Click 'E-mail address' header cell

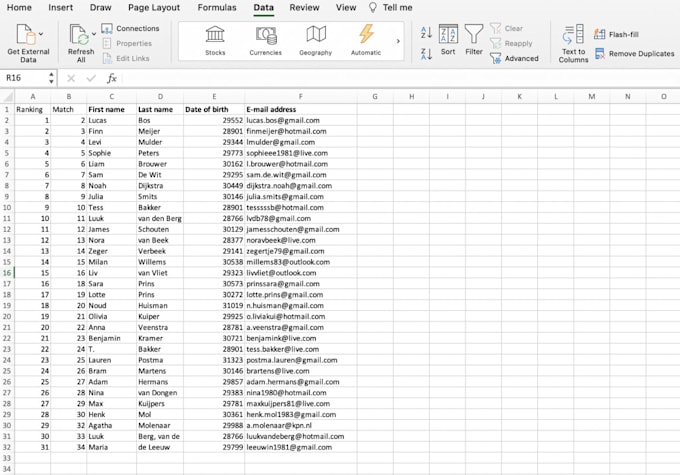[301, 109]
